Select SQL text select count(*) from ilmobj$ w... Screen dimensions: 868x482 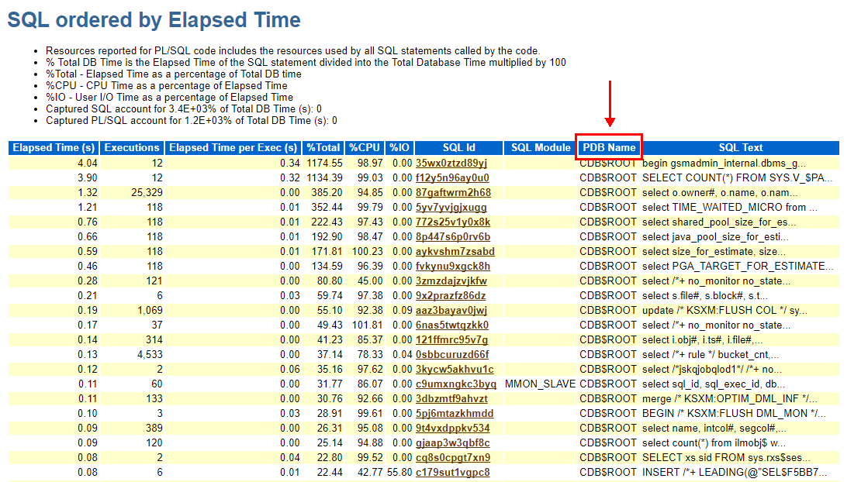coord(714,442)
